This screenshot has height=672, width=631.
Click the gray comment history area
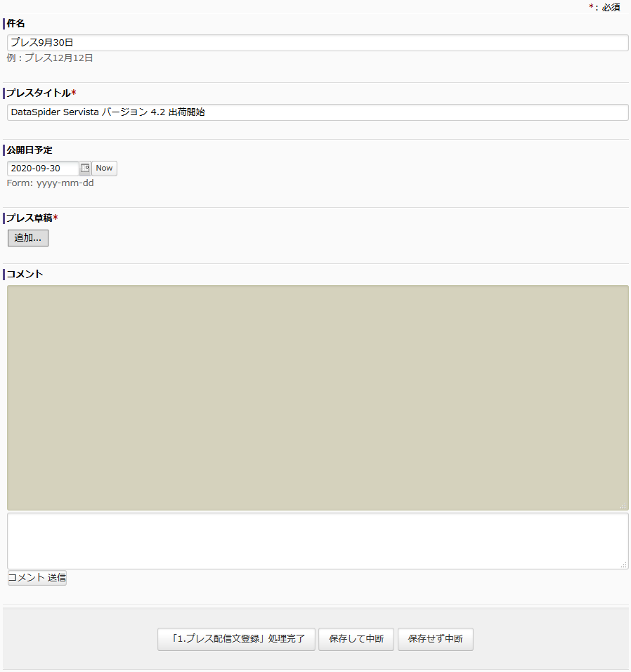(x=318, y=397)
